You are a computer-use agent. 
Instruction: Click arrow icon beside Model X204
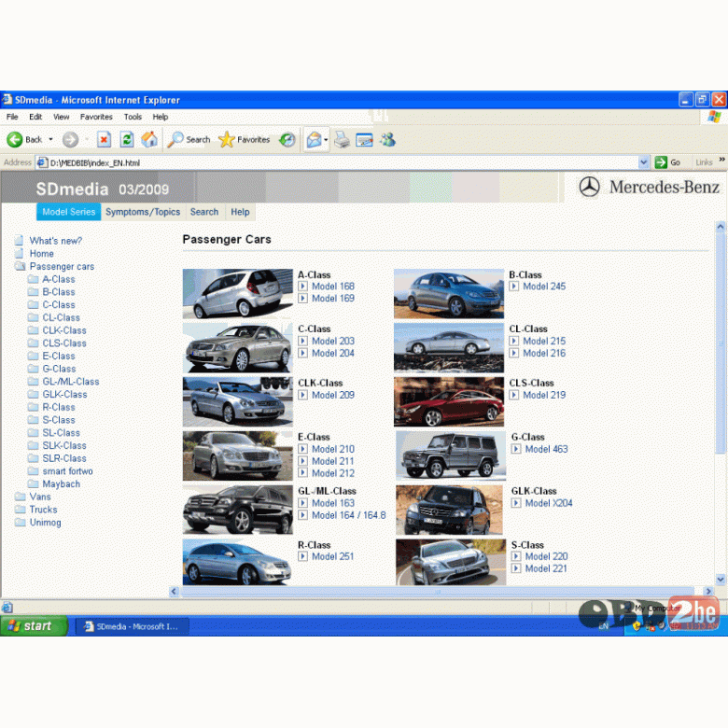516,503
